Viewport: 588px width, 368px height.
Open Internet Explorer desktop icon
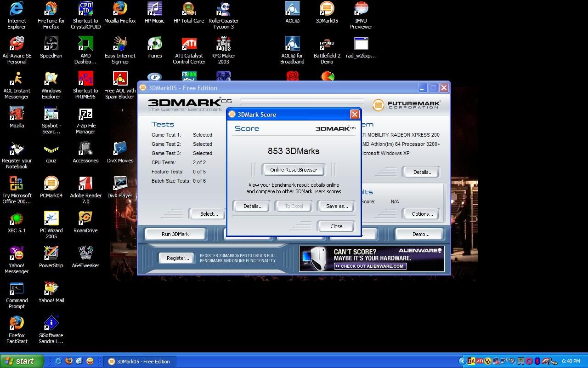pos(17,15)
